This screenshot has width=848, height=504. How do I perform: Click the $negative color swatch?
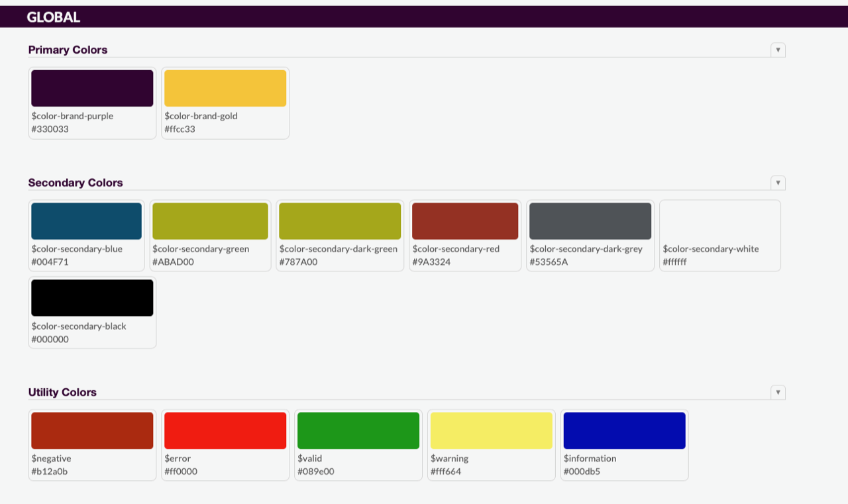92,430
